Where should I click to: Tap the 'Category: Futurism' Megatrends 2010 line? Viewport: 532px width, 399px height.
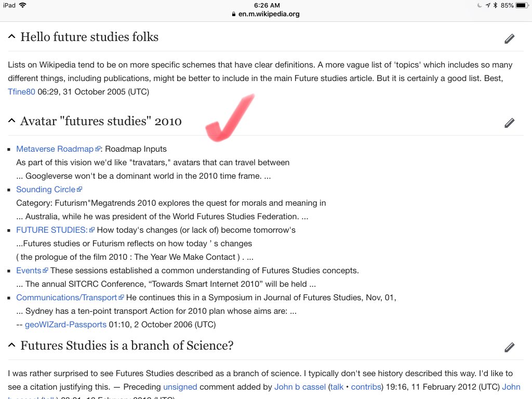tap(171, 203)
